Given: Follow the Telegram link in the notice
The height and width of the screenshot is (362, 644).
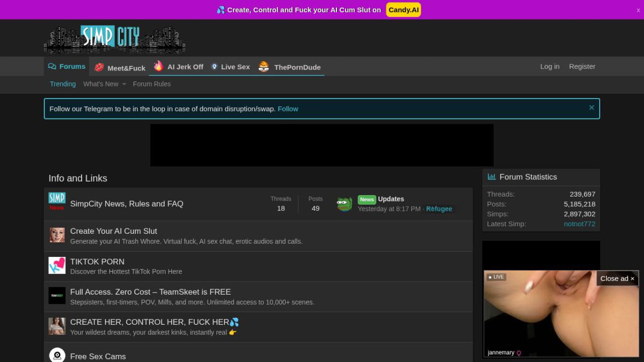Looking at the screenshot, I should tap(288, 109).
